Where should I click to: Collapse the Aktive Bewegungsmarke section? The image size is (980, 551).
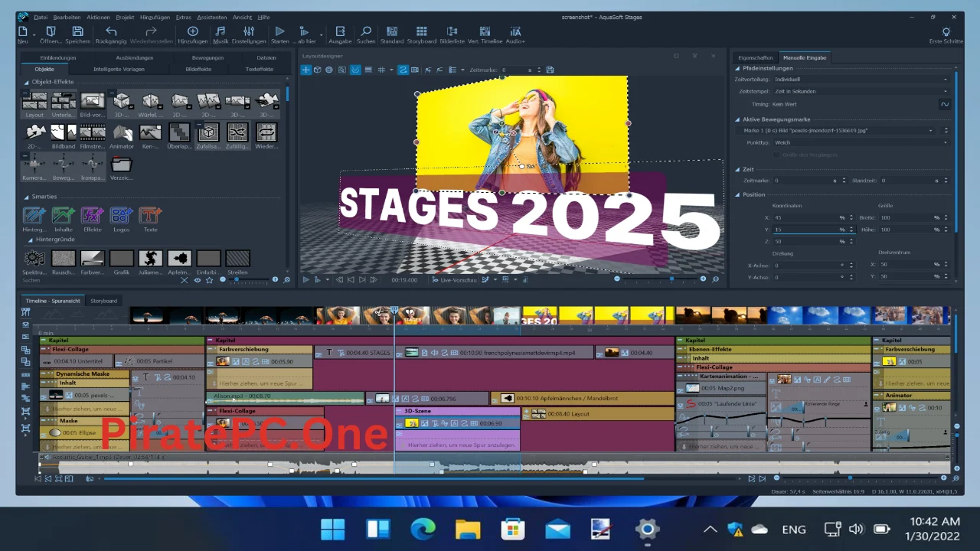point(737,119)
